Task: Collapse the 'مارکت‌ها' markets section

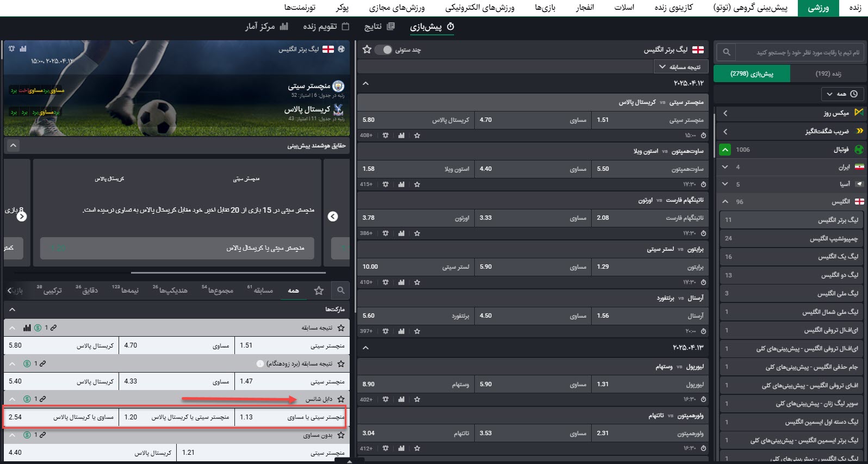Action: 13,310
